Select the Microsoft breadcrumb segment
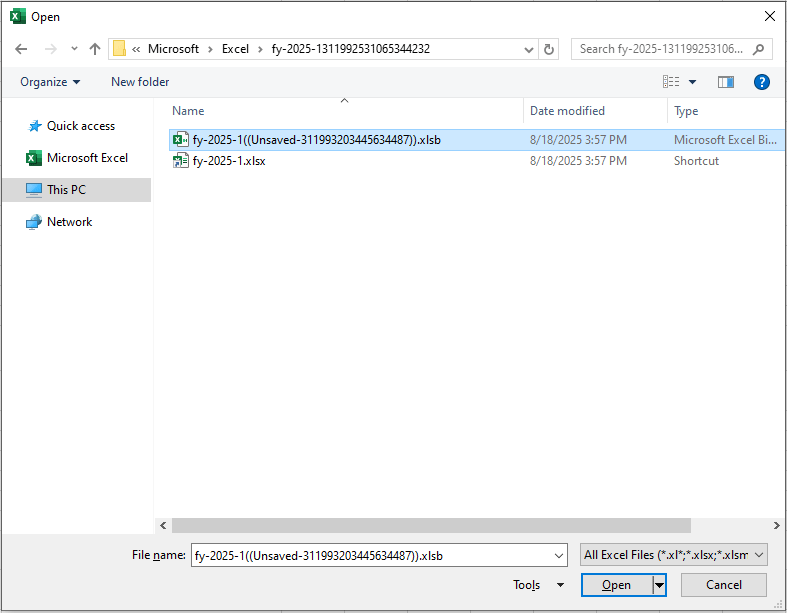 click(x=173, y=49)
